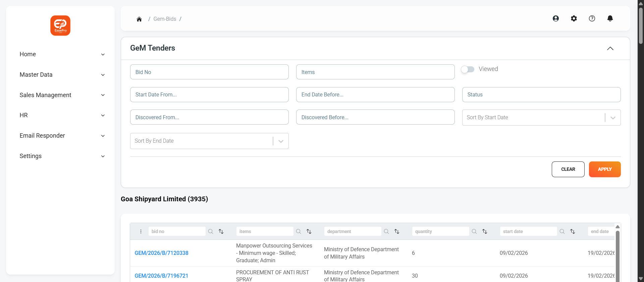Image resolution: width=644 pixels, height=282 pixels.
Task: Expand the Sales Management sidebar menu
Action: (62, 95)
